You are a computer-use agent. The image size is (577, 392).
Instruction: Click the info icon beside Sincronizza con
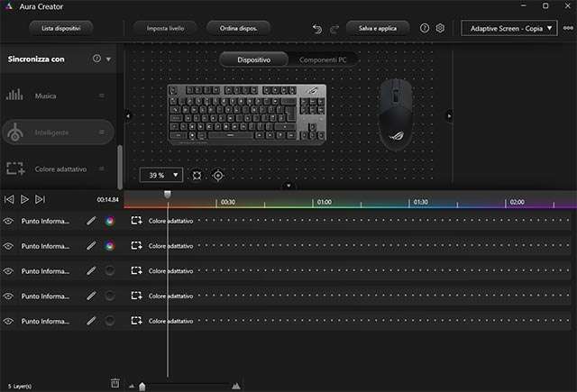96,59
